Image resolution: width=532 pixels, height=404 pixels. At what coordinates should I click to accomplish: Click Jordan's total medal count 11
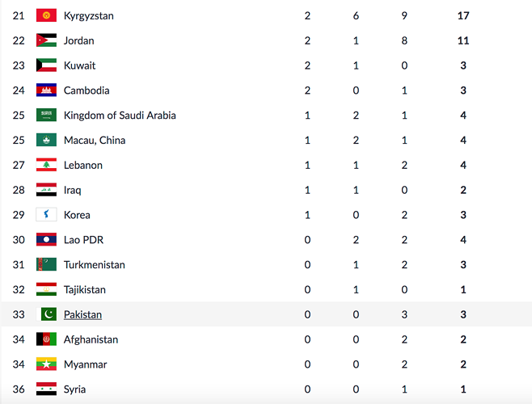click(x=462, y=40)
